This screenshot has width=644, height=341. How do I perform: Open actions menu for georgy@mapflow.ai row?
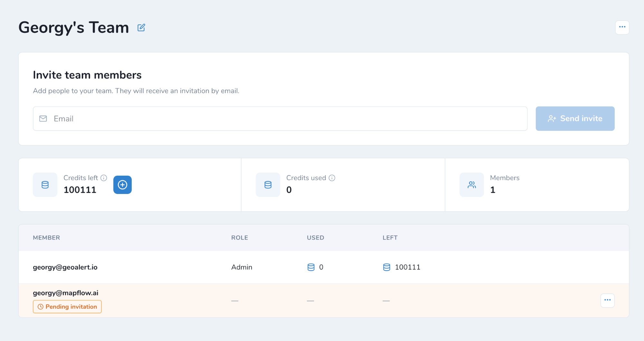click(x=608, y=300)
